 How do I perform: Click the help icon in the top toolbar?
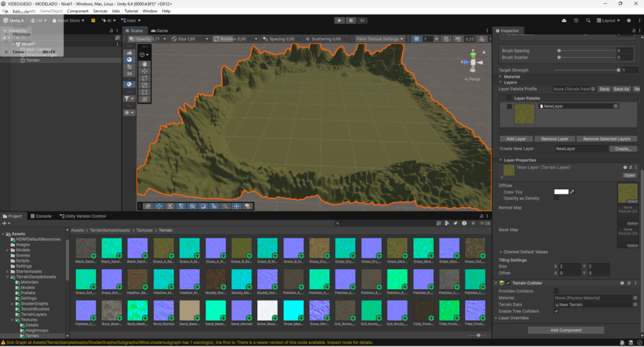(628, 21)
